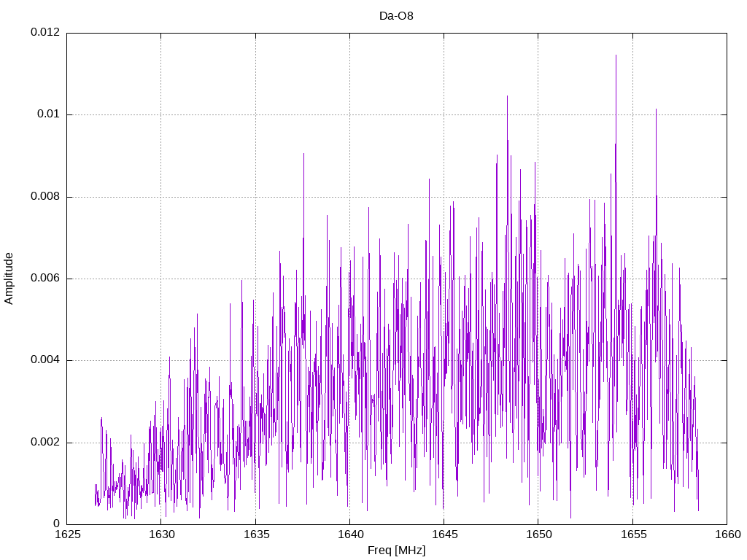Click the x-axis tick label 1660
This screenshot has height=560, width=747.
pos(727,534)
